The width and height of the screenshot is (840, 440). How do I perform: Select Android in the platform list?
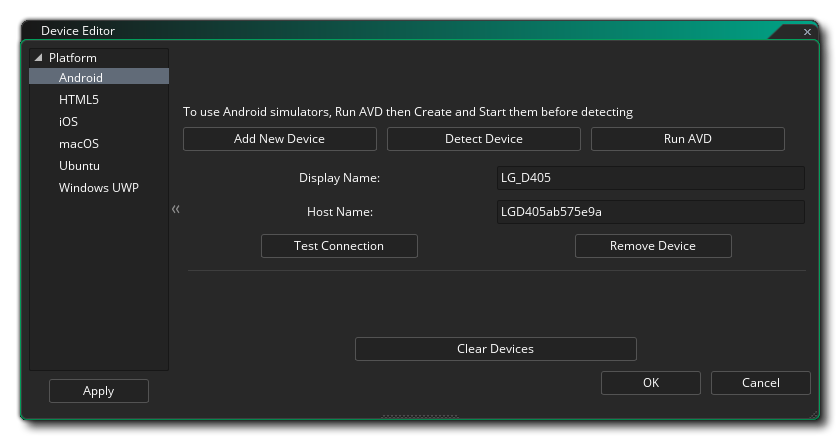coord(80,77)
